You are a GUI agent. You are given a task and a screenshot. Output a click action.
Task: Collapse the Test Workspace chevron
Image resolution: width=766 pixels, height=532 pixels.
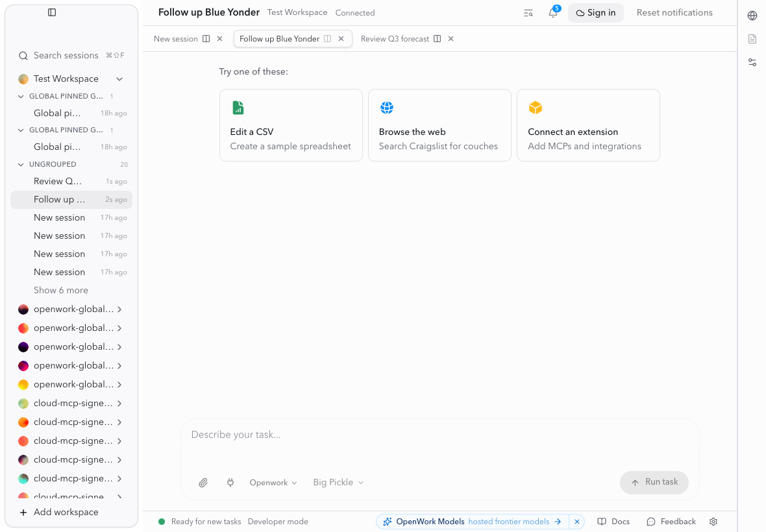[119, 79]
